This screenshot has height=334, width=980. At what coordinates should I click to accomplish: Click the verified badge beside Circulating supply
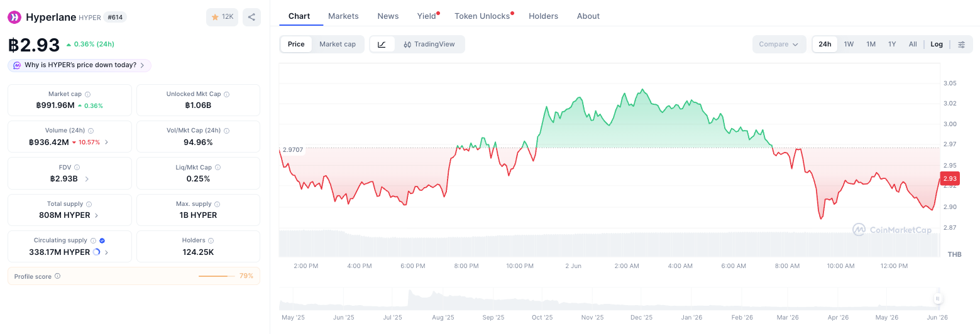(102, 240)
